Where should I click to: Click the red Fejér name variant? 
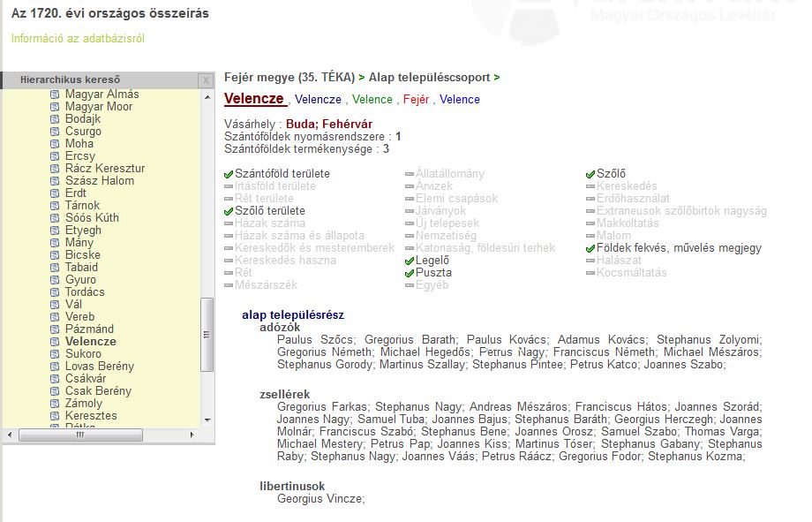click(x=416, y=100)
